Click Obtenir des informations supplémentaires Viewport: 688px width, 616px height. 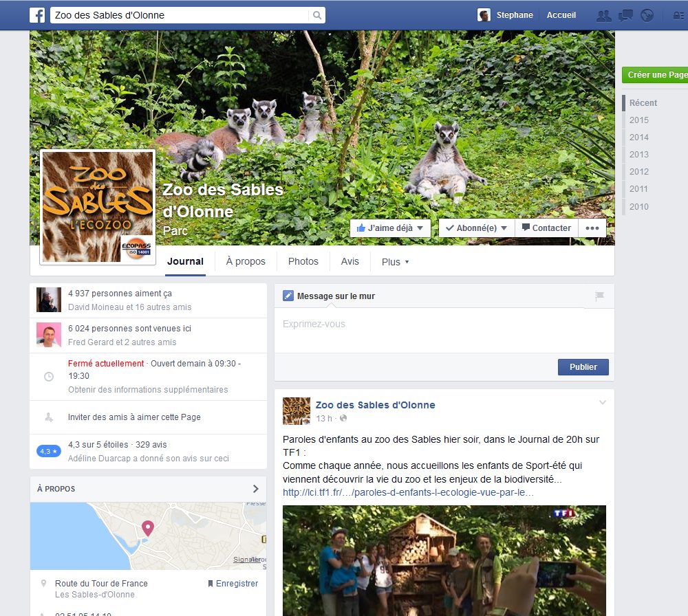[148, 389]
